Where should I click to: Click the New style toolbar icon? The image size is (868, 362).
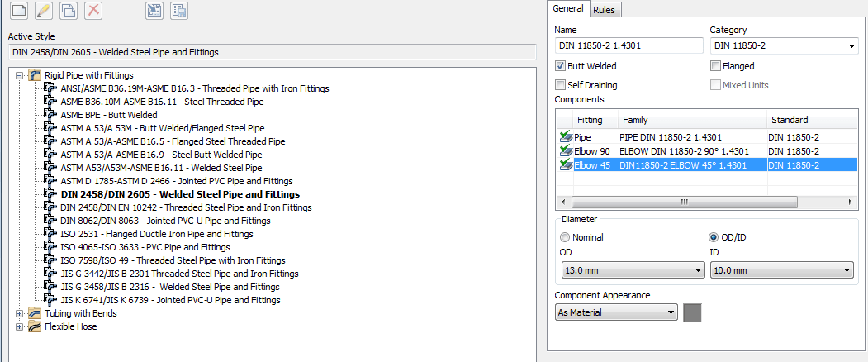pos(19,10)
